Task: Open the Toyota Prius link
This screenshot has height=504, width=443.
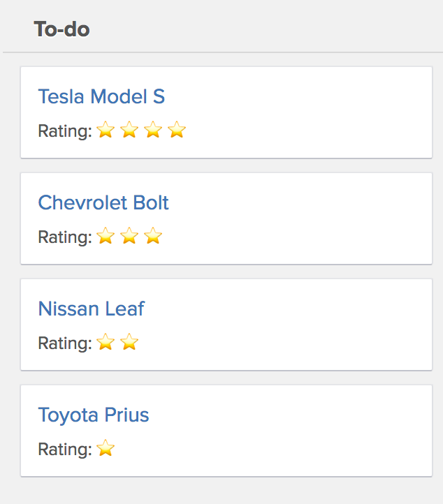Action: (x=94, y=415)
